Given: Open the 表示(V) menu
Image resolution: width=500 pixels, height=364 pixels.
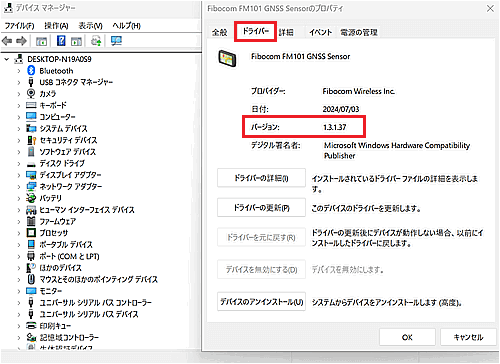Looking at the screenshot, I should tap(90, 26).
